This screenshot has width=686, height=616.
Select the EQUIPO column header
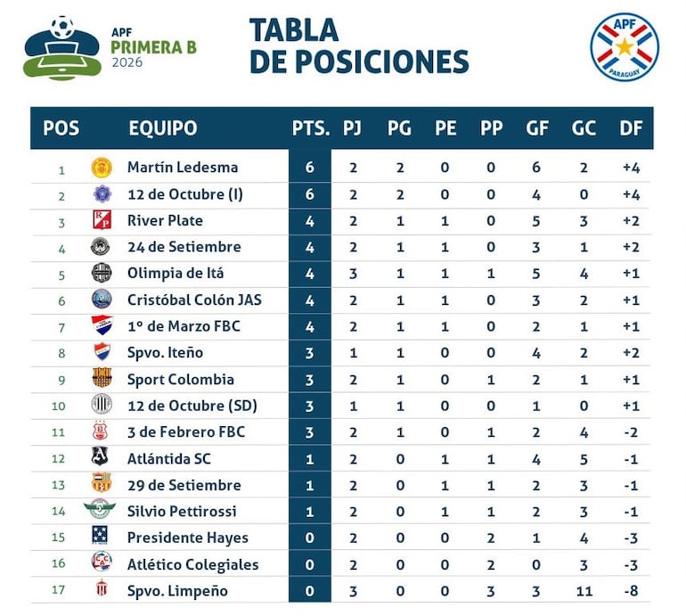[163, 128]
